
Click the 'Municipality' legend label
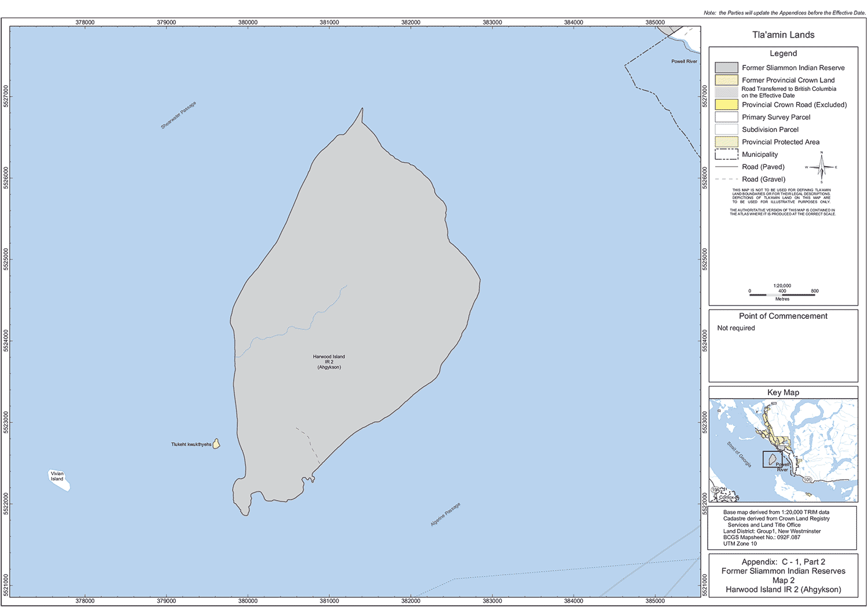[x=760, y=154]
